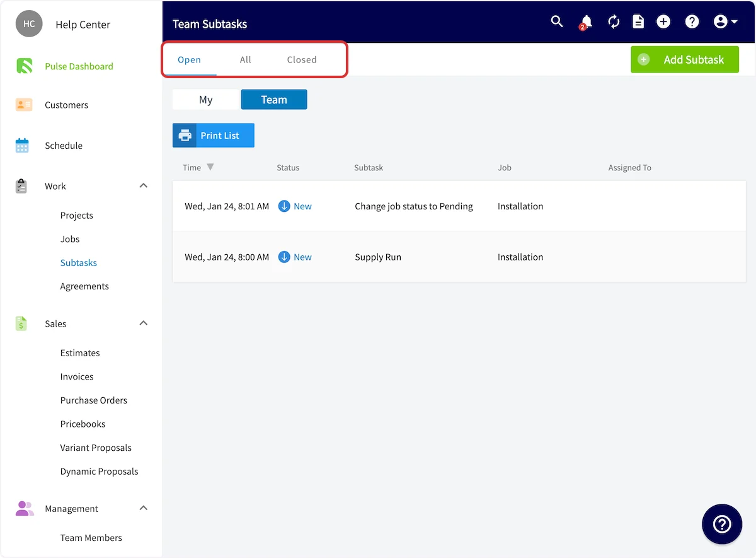Image resolution: width=756 pixels, height=558 pixels.
Task: Open Customers in sidebar
Action: click(x=66, y=105)
